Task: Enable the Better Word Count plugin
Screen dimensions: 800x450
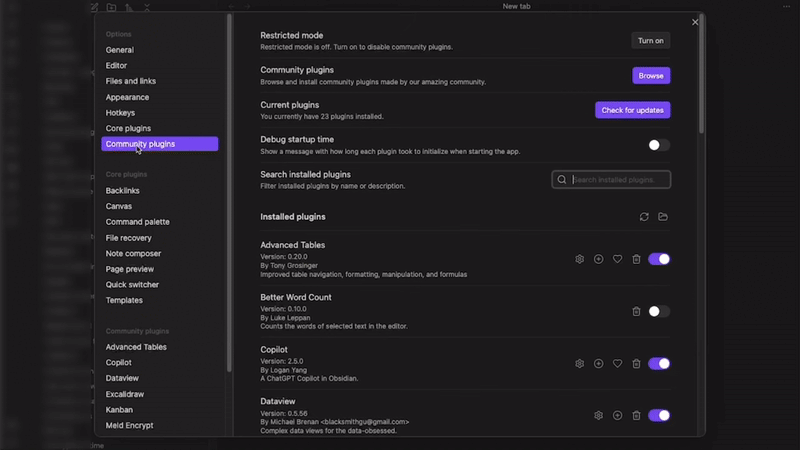Action: point(659,311)
